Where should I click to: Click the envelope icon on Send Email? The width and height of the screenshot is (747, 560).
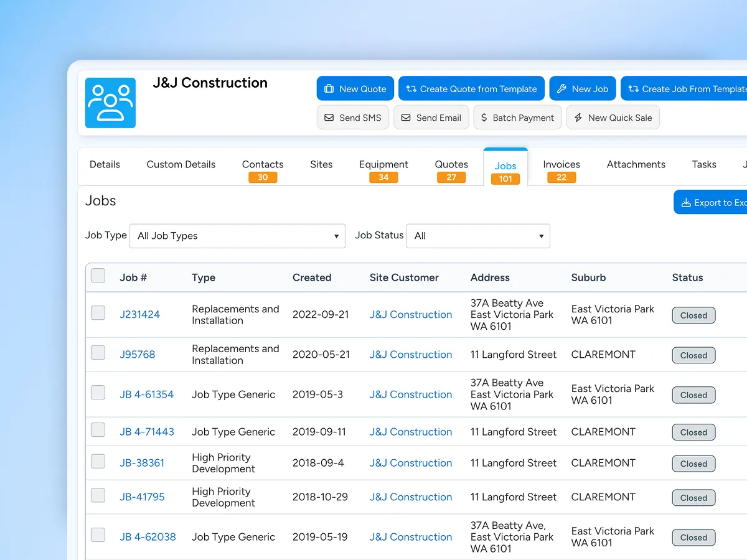coord(406,118)
